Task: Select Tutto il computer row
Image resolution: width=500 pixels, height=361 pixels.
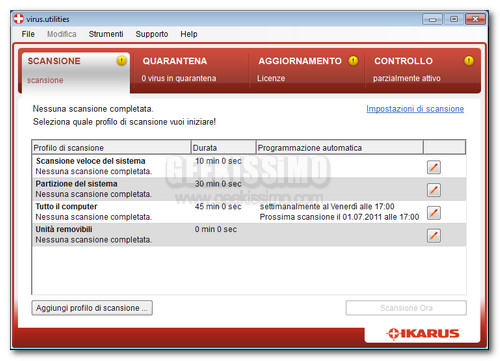Action: coord(249,212)
